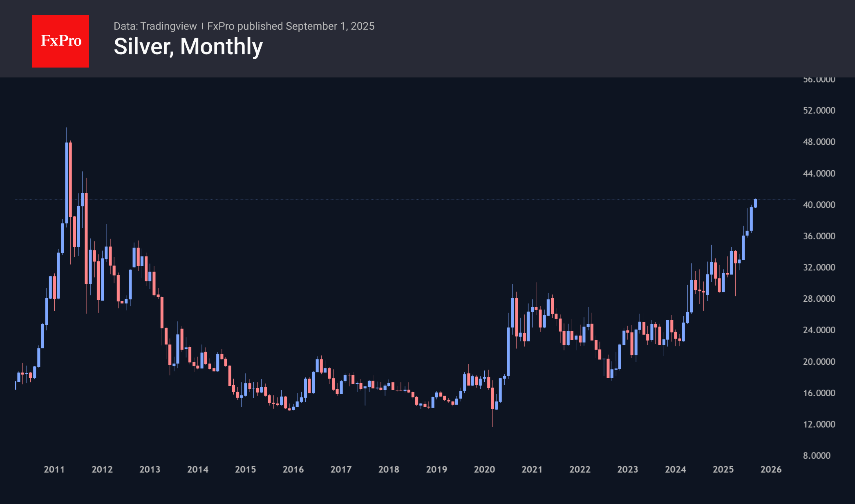The image size is (855, 504).
Task: Select the 2016 label on time axis
Action: (x=293, y=469)
